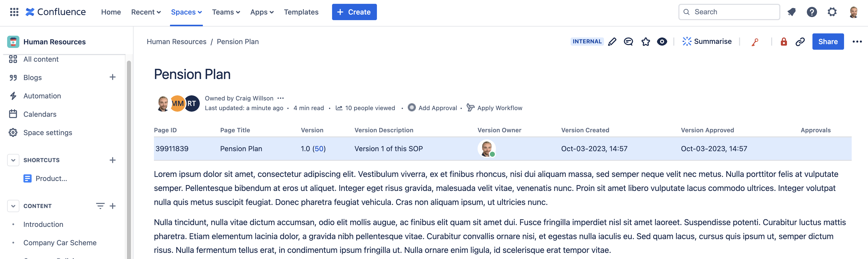
Task: Open the red lock restrictions icon
Action: point(783,42)
